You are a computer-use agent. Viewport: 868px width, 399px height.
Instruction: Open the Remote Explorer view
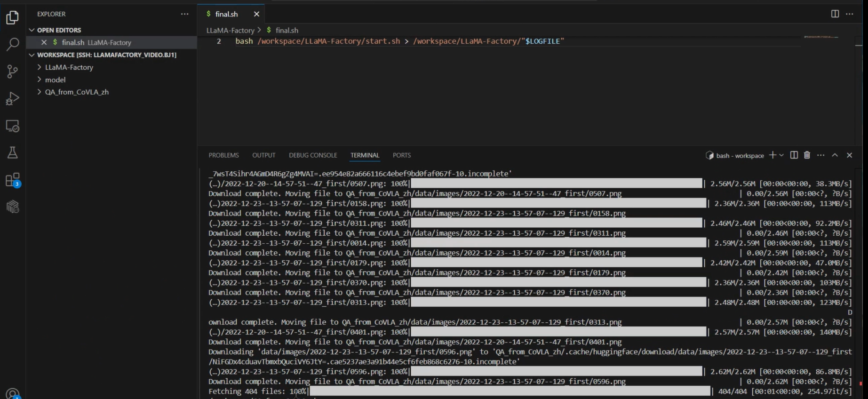[13, 126]
